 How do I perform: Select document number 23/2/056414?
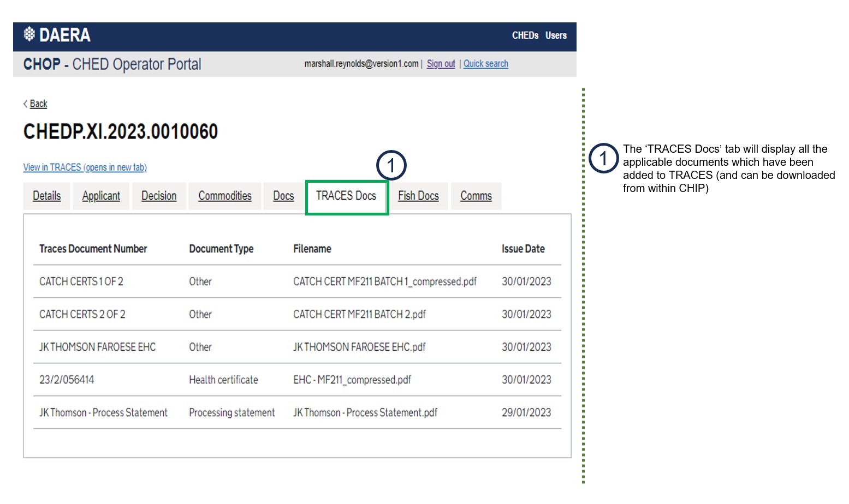point(67,380)
